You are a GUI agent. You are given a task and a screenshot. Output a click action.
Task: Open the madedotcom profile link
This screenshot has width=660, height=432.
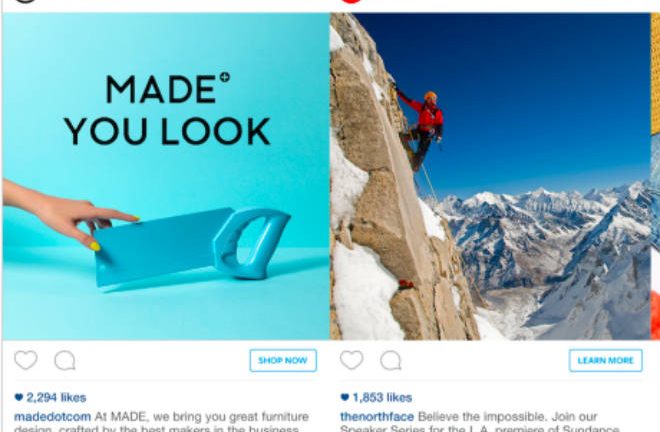tap(53, 417)
